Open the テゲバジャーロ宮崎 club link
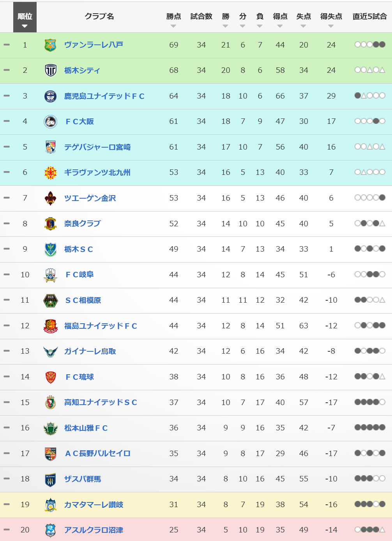The image size is (392, 541). point(97,147)
